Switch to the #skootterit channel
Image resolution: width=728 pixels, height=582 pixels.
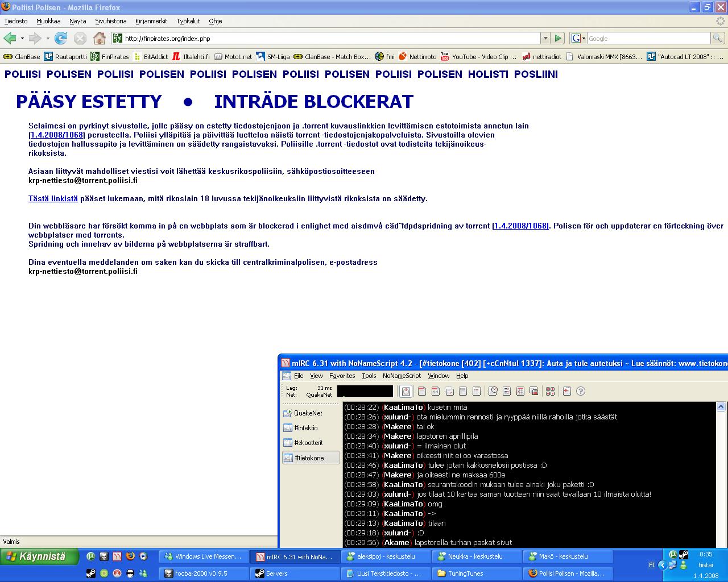point(308,443)
